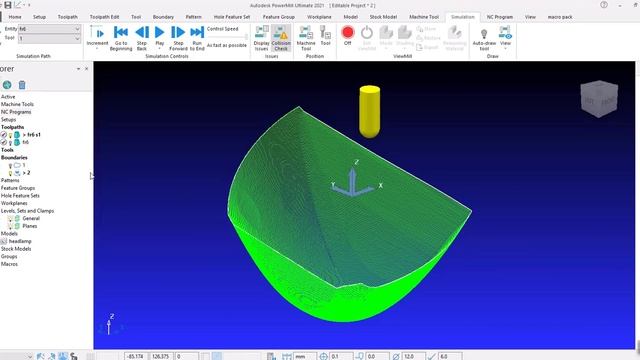Click the Go to Beginning simulation button
Image resolution: width=640 pixels, height=360 pixels.
pyautogui.click(x=121, y=38)
